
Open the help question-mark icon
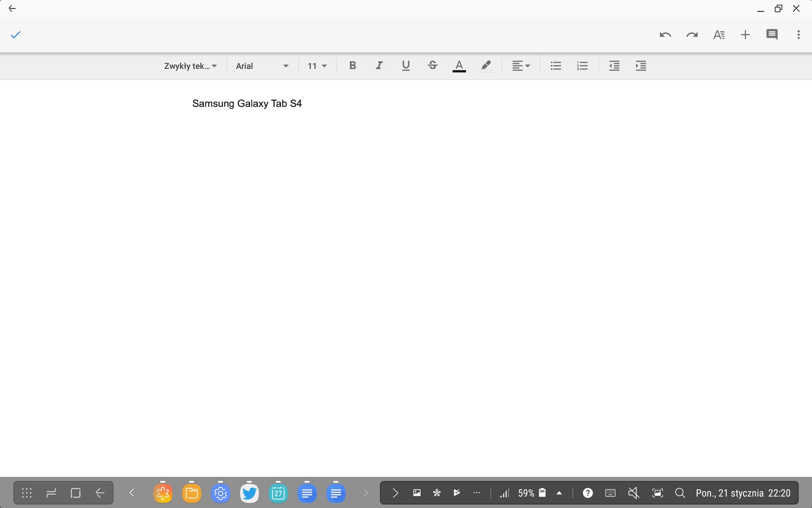(x=588, y=493)
